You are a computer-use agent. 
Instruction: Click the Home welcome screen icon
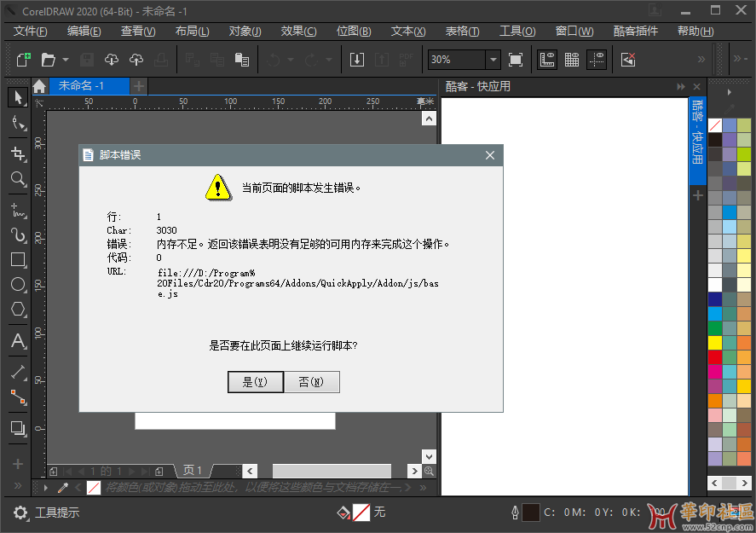pyautogui.click(x=39, y=86)
